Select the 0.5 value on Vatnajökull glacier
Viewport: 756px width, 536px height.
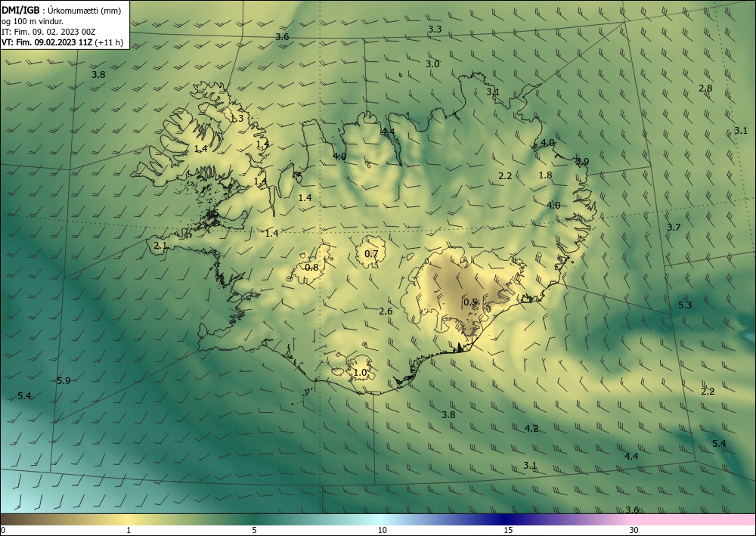tap(470, 302)
